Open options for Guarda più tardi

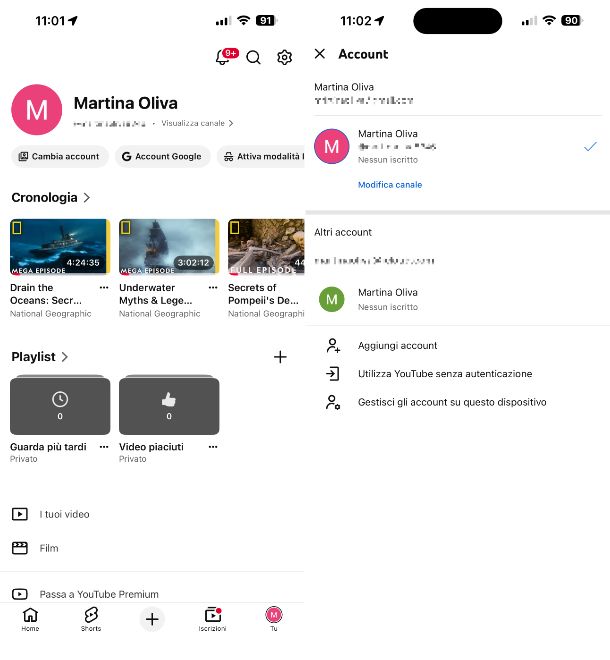104,447
